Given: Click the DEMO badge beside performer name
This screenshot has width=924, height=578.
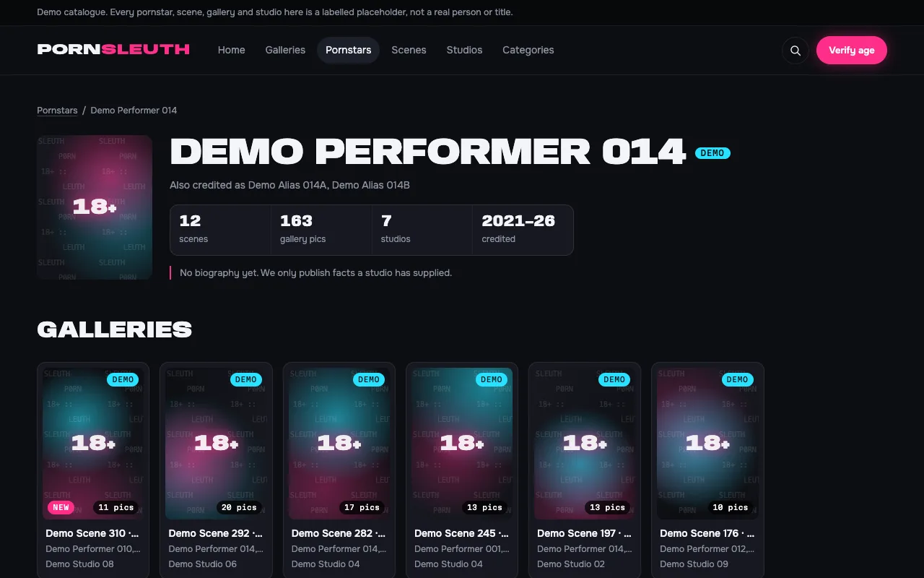Looking at the screenshot, I should [x=712, y=153].
